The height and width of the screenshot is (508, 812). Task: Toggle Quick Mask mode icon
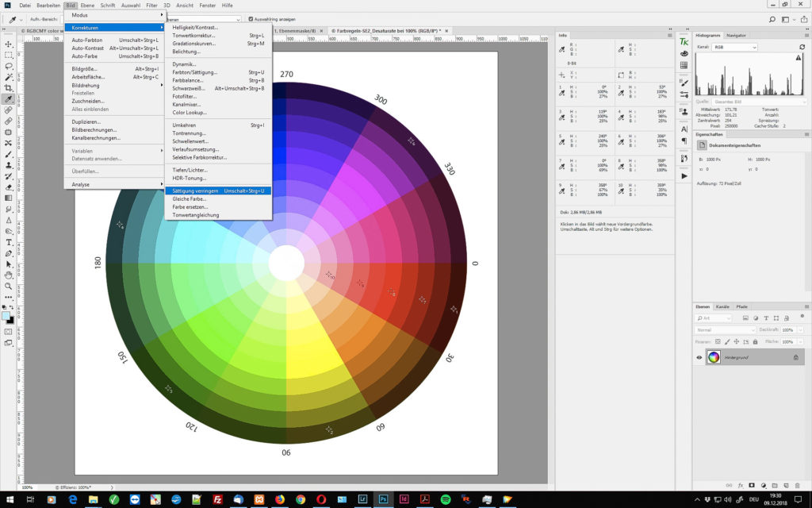[9, 332]
